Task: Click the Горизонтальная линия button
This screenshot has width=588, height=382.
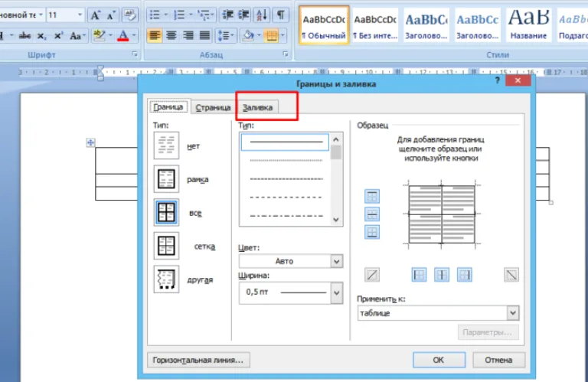Action: click(x=198, y=360)
